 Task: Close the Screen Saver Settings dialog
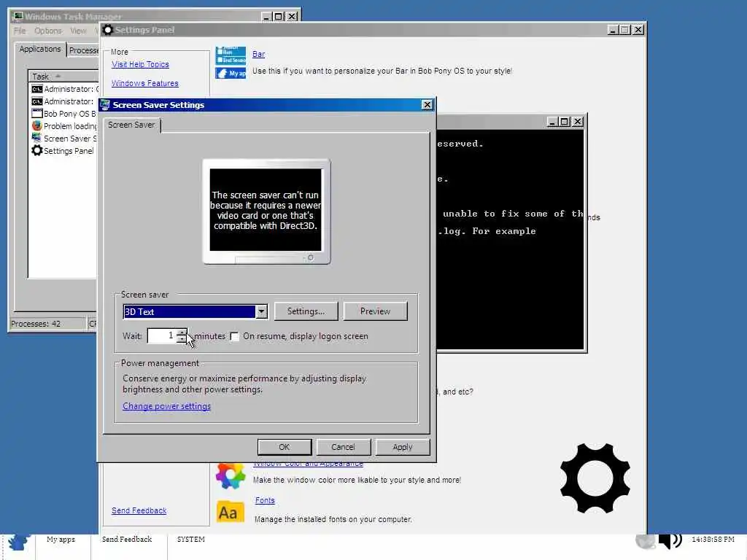pos(427,105)
